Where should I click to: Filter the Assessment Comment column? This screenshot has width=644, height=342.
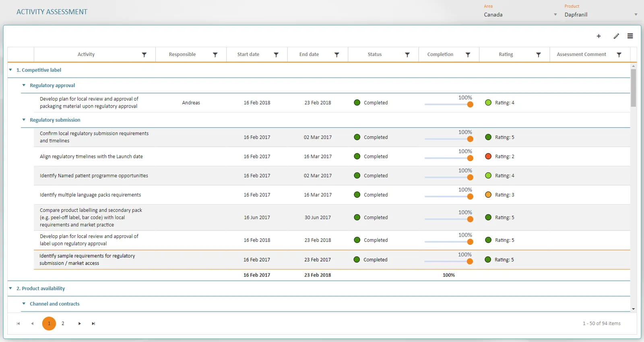tap(619, 55)
